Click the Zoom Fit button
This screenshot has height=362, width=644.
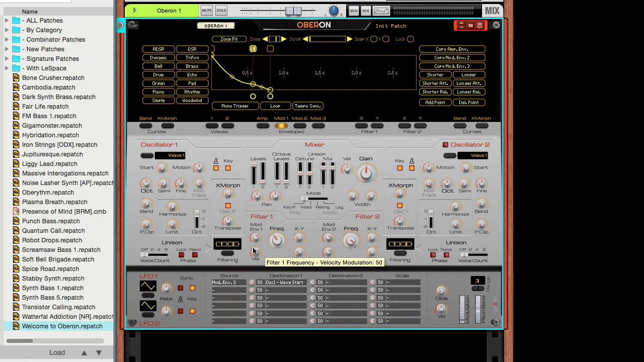click(x=229, y=39)
